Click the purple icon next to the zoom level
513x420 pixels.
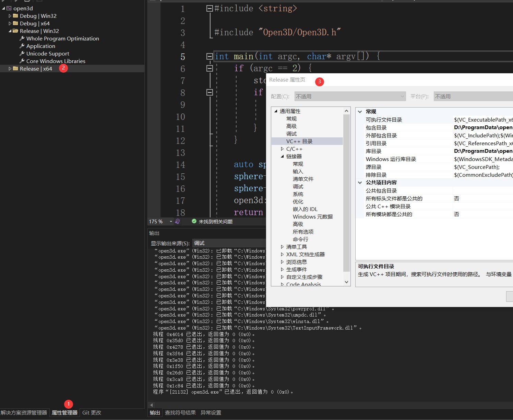(177, 221)
